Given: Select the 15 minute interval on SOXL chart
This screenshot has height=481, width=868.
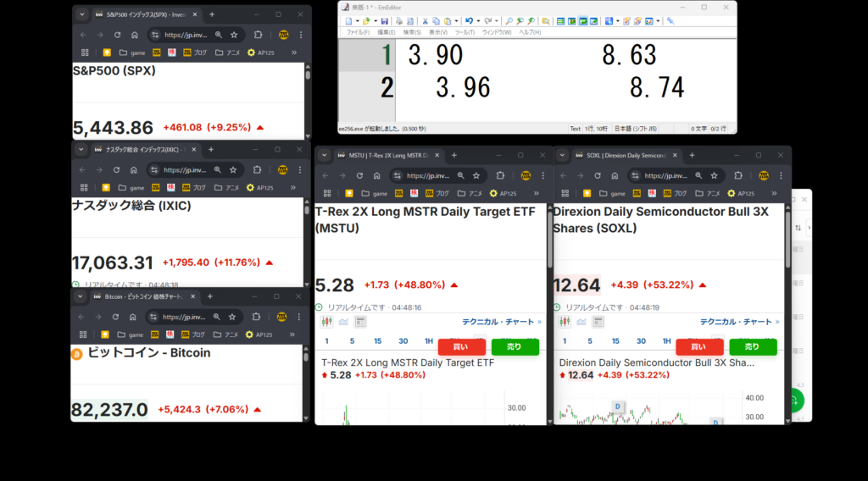Looking at the screenshot, I should (615, 341).
